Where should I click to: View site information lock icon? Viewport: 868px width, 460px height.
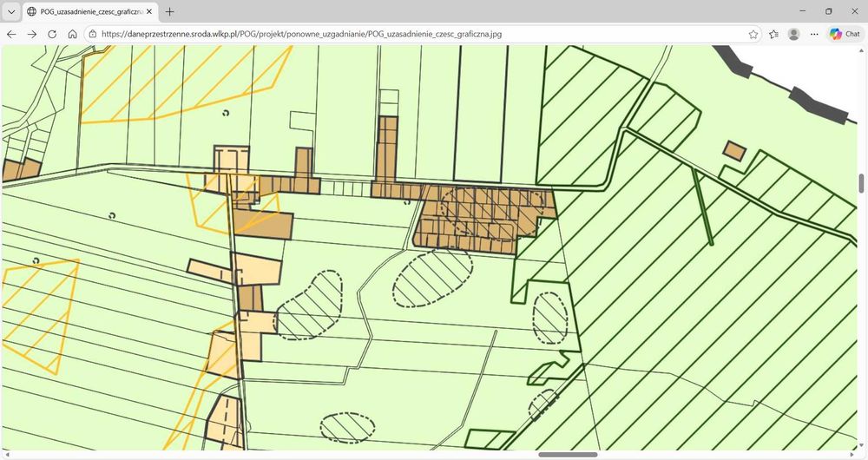(93, 34)
